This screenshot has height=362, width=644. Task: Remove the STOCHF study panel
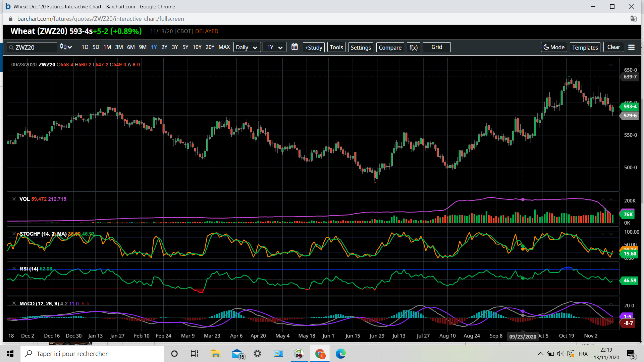coord(14,234)
